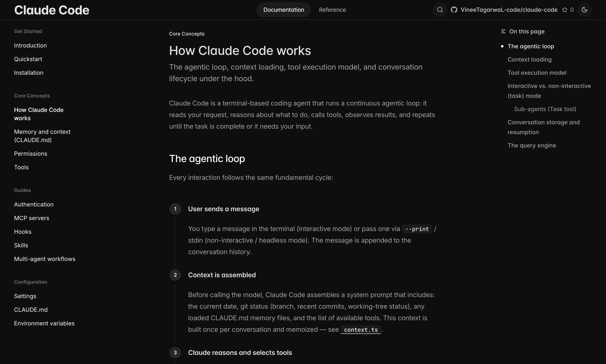Jump to Context loading section
606x364 pixels.
(529, 60)
